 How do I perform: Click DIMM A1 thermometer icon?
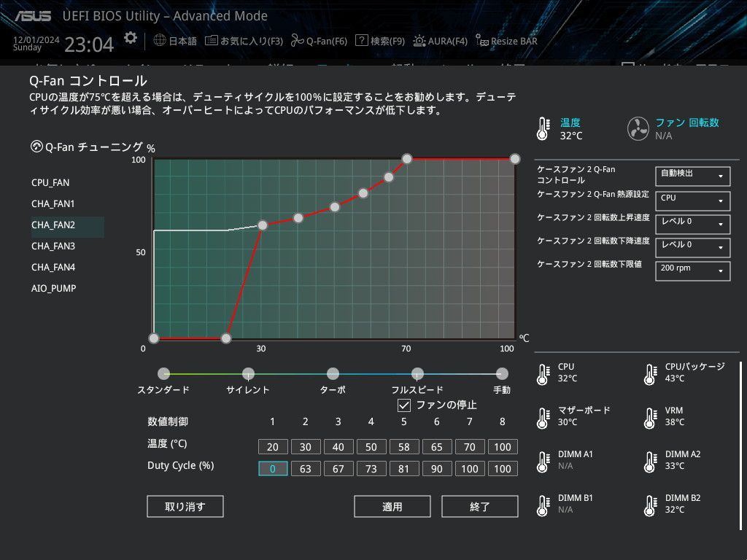coord(543,462)
